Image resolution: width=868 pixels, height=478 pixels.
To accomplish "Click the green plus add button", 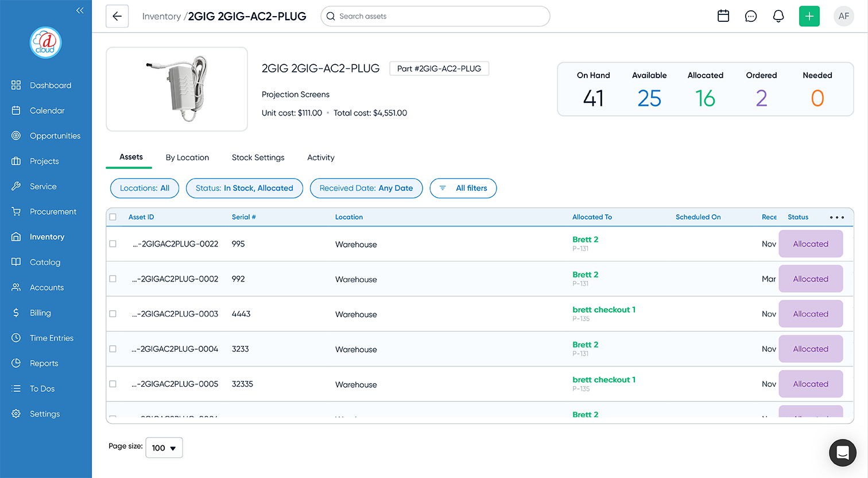I will point(809,16).
